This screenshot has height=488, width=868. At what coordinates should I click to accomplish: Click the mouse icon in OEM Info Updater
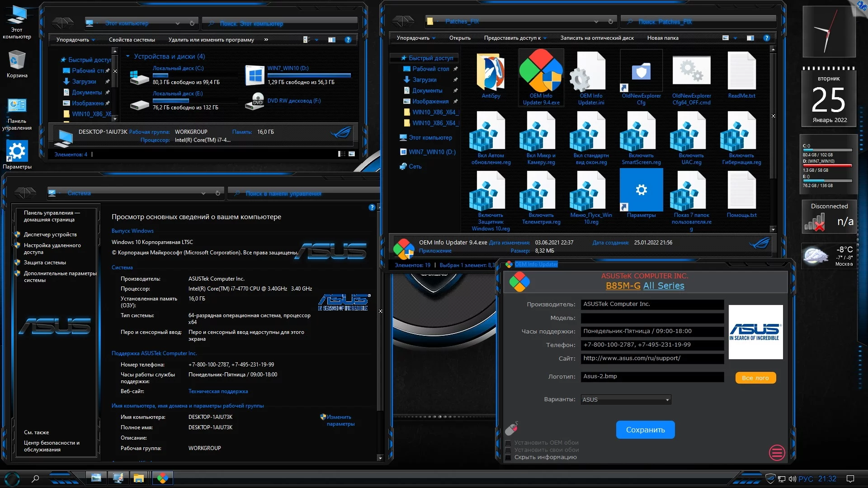tap(511, 428)
